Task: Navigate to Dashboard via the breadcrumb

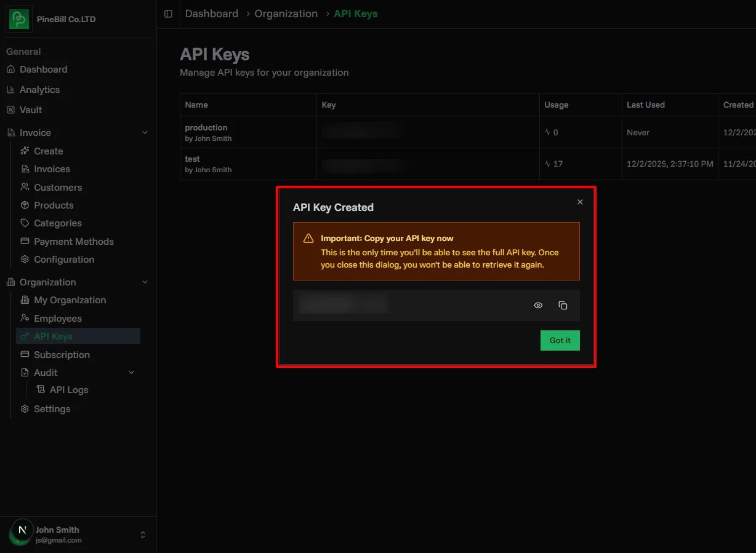Action: click(211, 14)
